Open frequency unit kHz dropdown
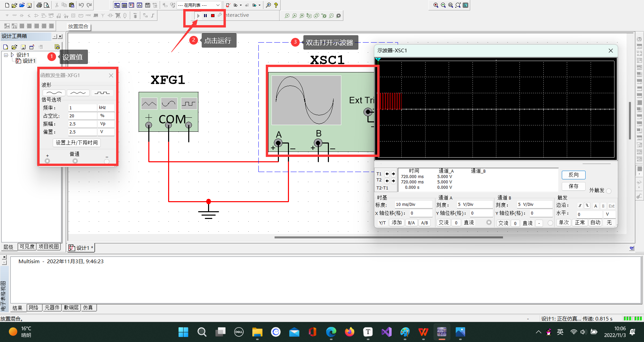The height and width of the screenshot is (342, 644). [x=106, y=108]
